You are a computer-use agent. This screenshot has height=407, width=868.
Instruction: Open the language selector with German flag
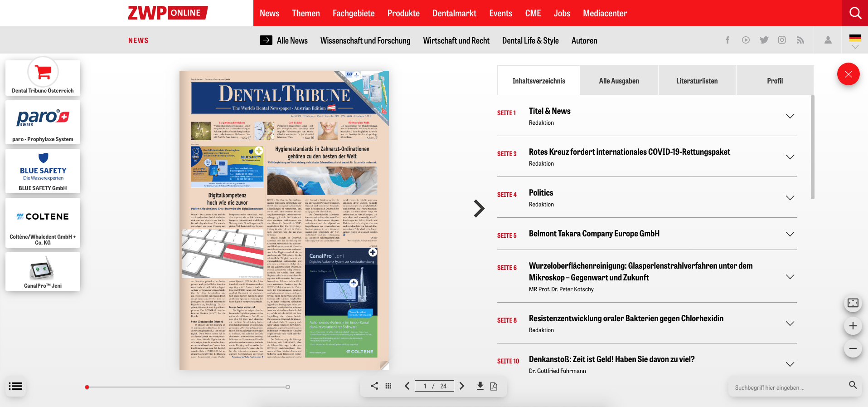pyautogui.click(x=855, y=41)
